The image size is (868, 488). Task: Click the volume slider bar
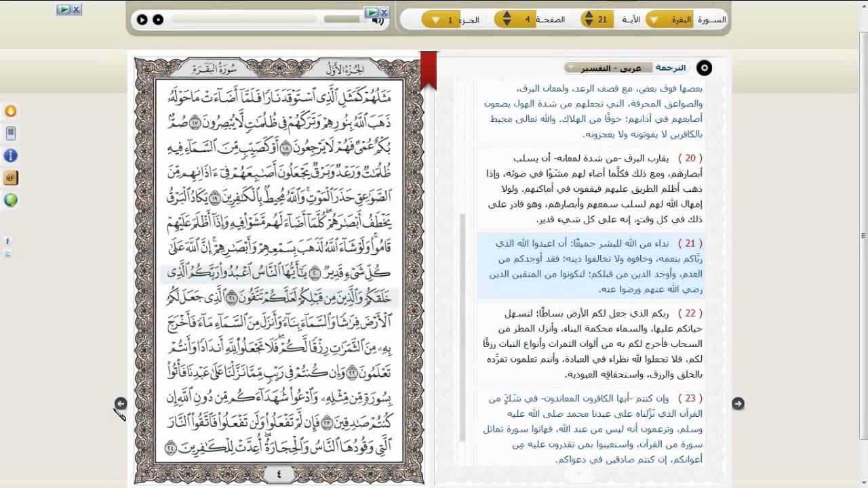346,20
